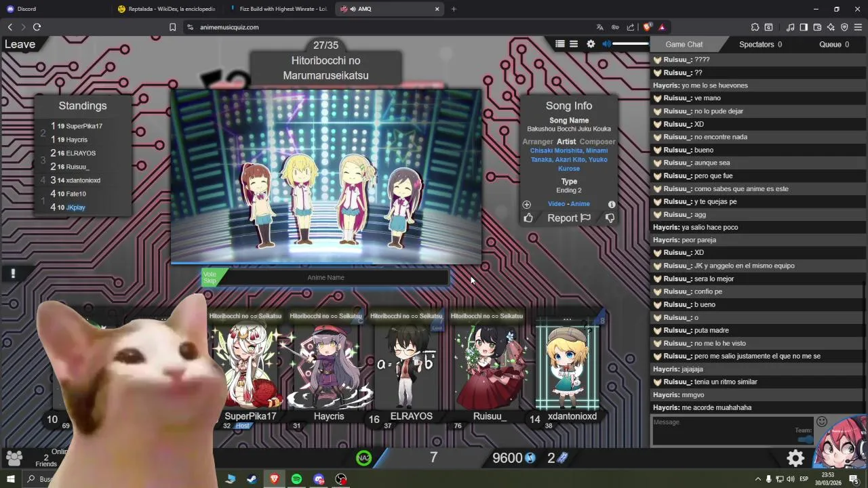Open main settings gear at bottom right

point(795,458)
